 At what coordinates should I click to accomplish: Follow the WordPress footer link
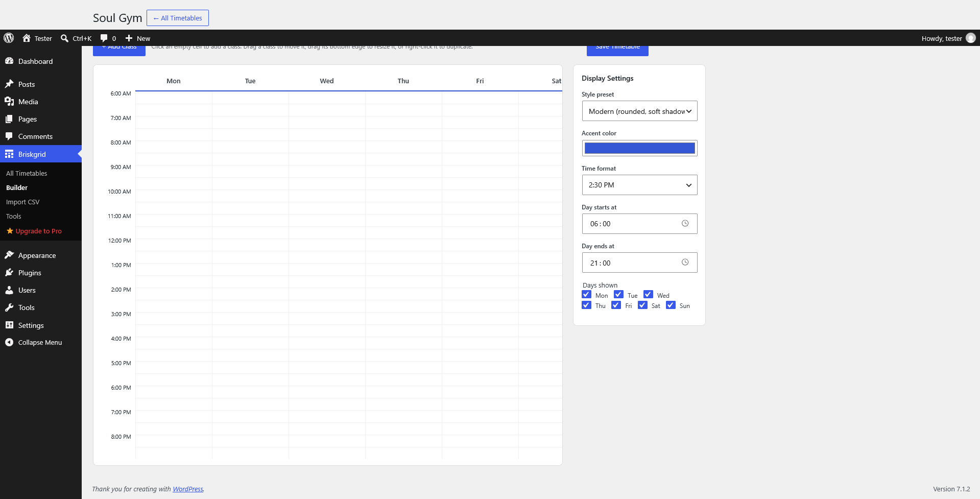click(188, 489)
